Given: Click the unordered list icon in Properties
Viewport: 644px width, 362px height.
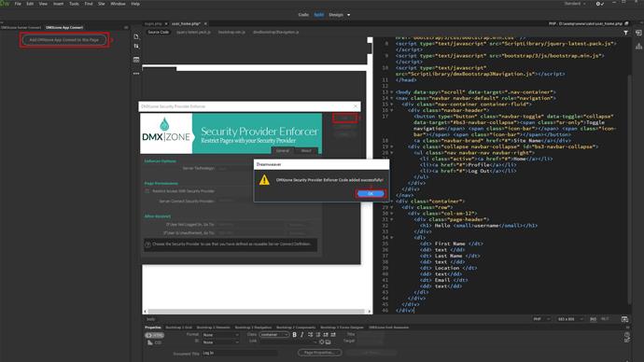Looking at the screenshot, I should pyautogui.click(x=311, y=335).
